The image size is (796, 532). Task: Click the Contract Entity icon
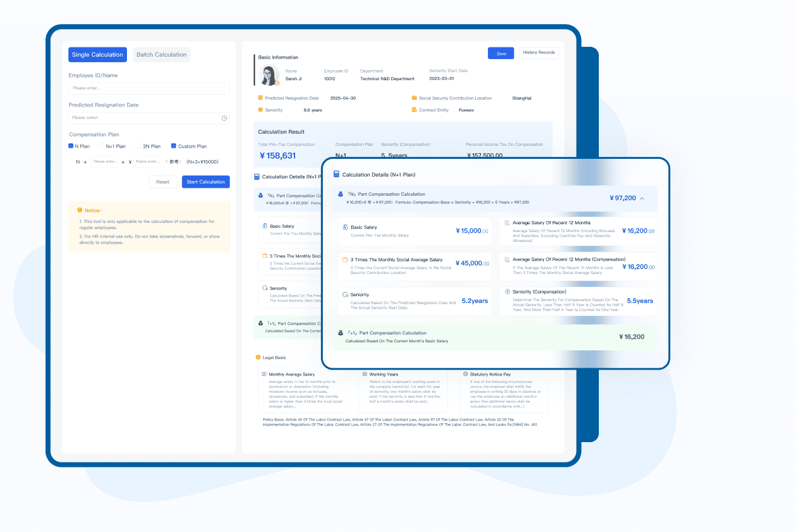[x=415, y=110]
